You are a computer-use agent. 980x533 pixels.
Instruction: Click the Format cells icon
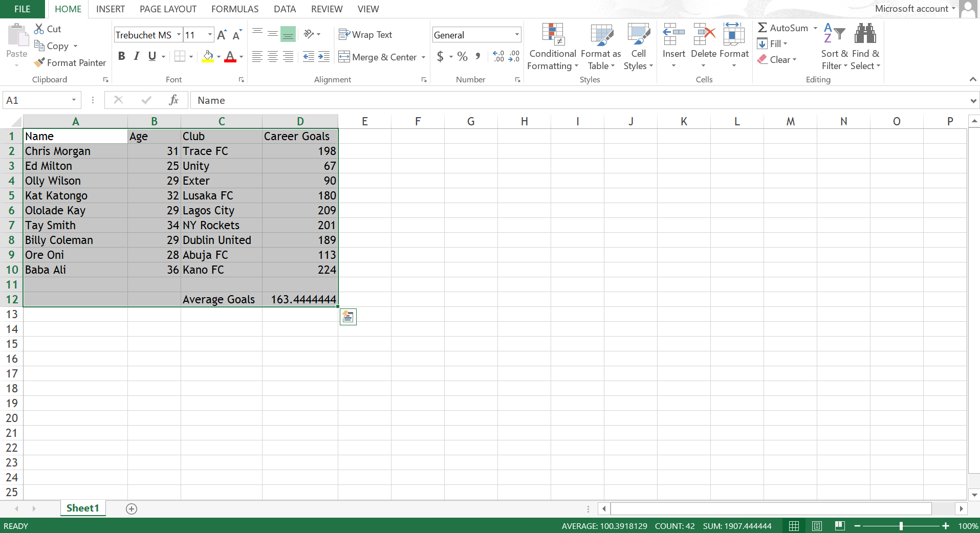(x=734, y=34)
